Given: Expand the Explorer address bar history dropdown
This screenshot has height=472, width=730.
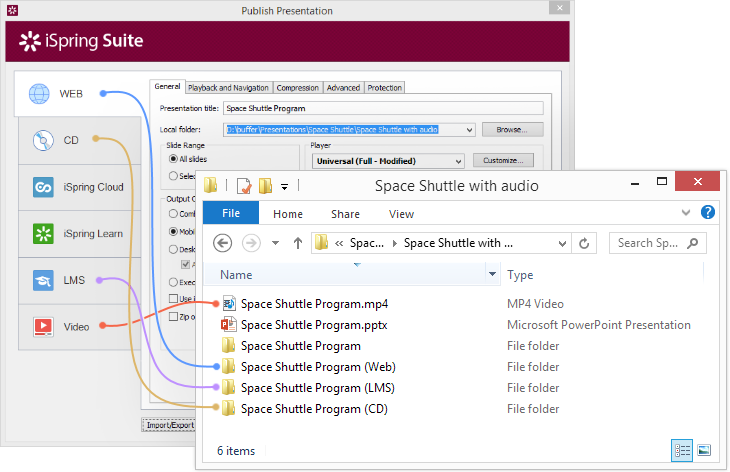Looking at the screenshot, I should click(562, 243).
